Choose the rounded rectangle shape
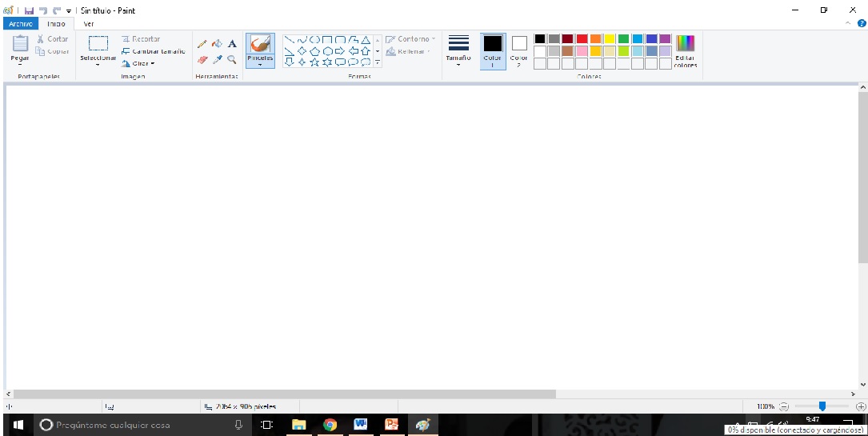 [340, 40]
